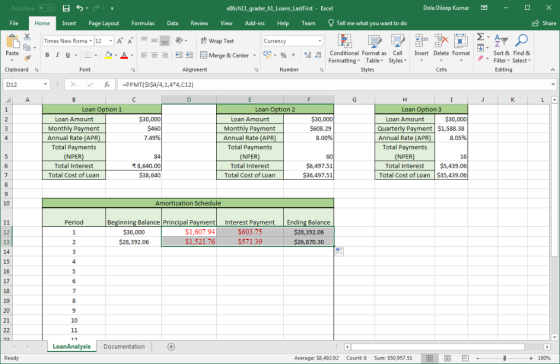Toggle bottom align for cell content
Screen dimensions: 560x364
pos(165,41)
